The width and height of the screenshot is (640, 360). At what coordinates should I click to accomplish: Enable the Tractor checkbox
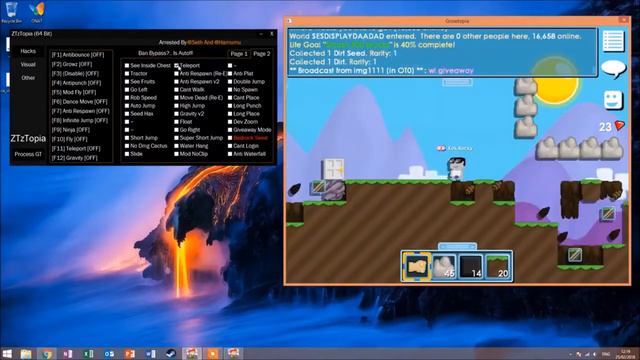pyautogui.click(x=127, y=73)
